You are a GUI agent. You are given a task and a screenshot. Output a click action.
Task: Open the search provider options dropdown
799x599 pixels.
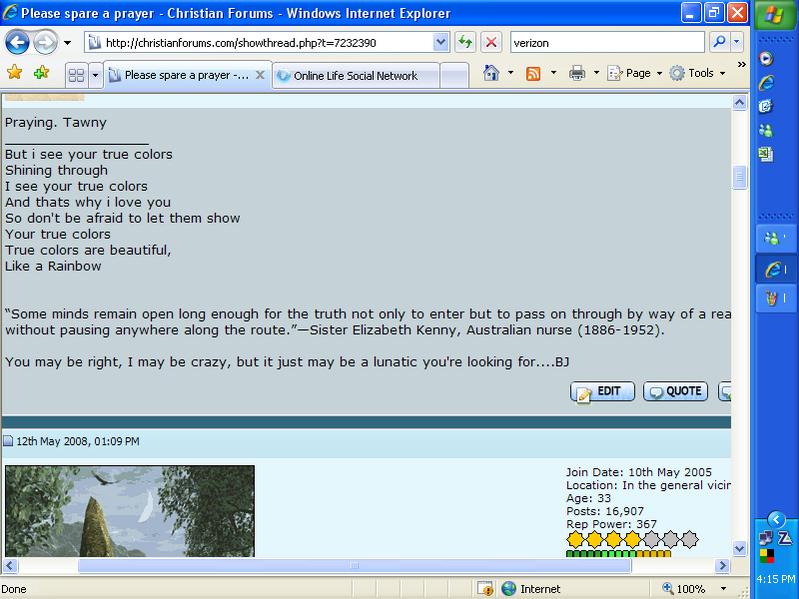[x=737, y=42]
